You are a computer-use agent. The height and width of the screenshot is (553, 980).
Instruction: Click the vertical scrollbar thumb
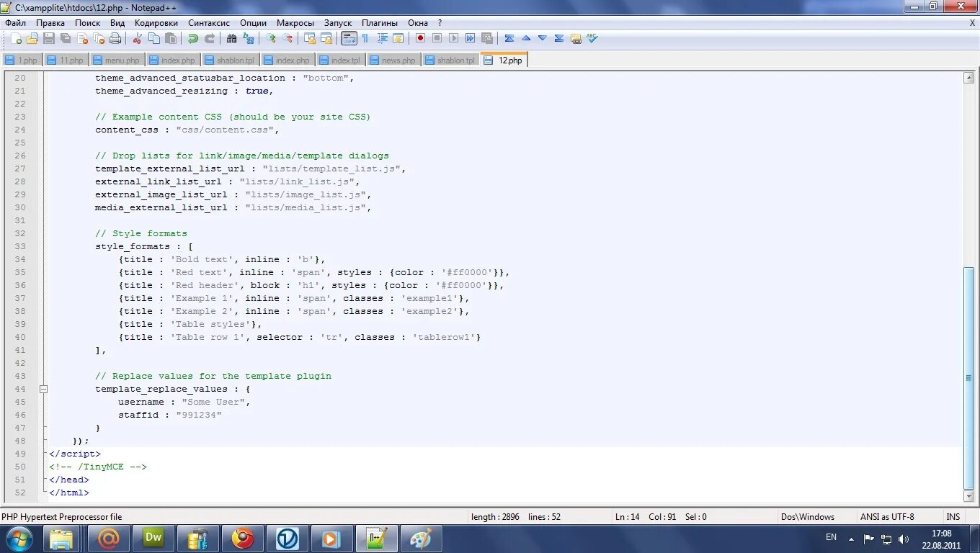pos(969,378)
